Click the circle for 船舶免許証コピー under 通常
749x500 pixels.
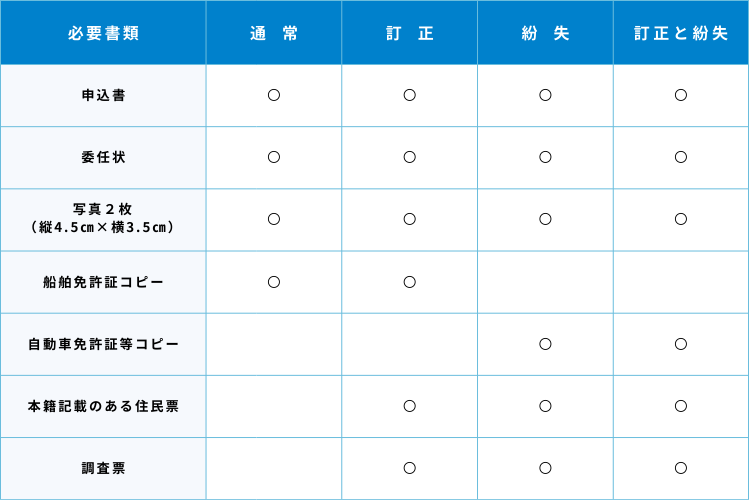coord(274,281)
